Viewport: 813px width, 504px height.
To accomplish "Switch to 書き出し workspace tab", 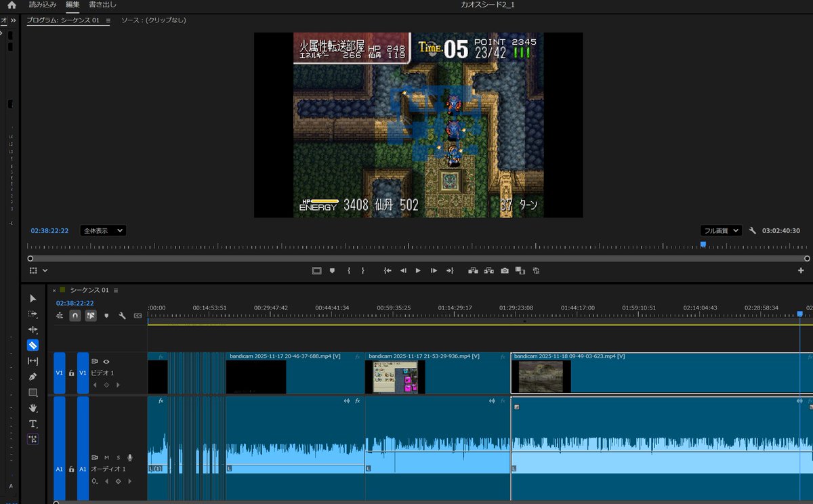I will [102, 5].
